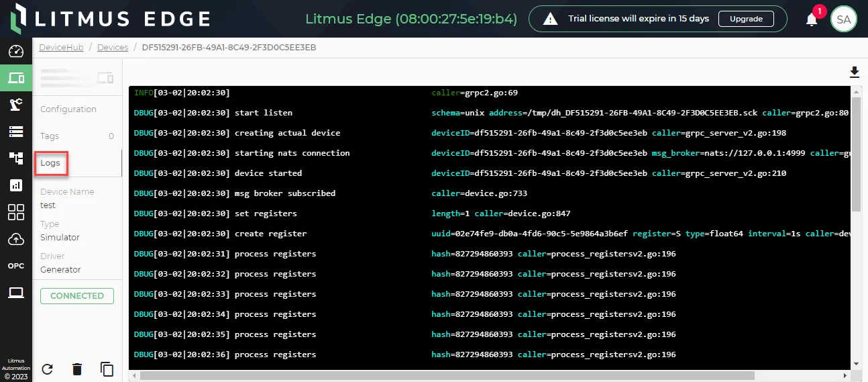This screenshot has height=382, width=868.
Task: Click the CONNECTED status button
Action: coord(77,295)
